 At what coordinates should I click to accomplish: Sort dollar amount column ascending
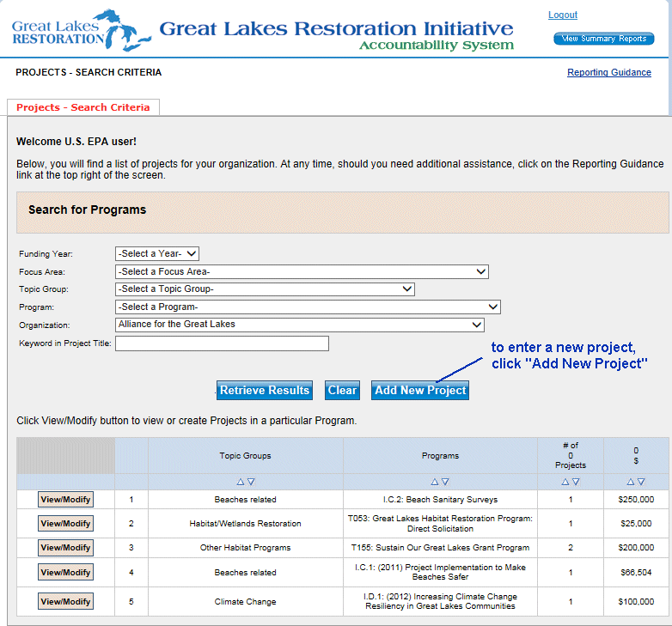631,482
